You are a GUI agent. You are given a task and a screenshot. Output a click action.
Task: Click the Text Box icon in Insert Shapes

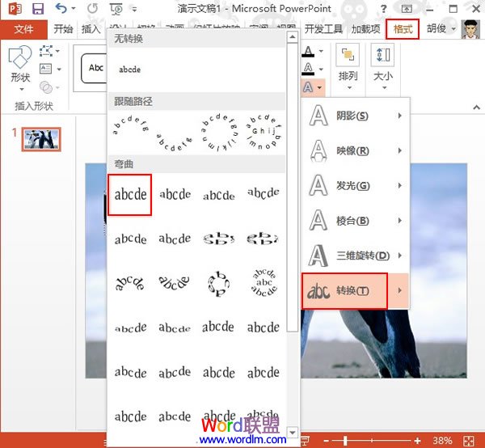[x=46, y=69]
